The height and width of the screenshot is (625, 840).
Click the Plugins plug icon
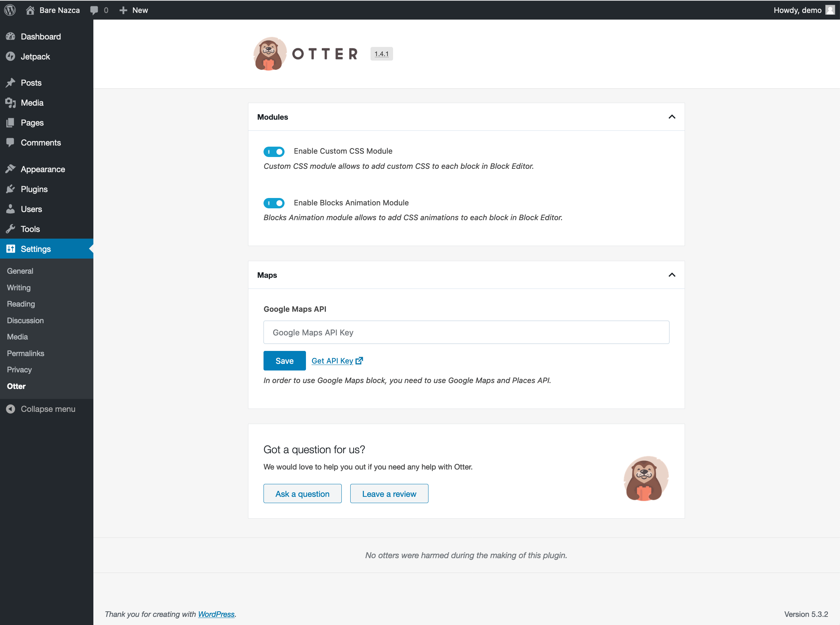(11, 189)
